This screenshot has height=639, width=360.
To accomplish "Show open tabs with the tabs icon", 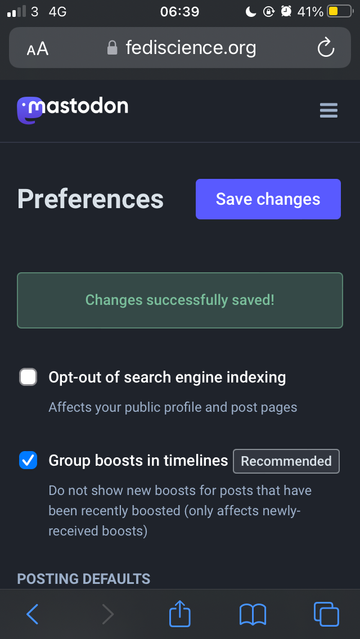I will click(x=326, y=614).
